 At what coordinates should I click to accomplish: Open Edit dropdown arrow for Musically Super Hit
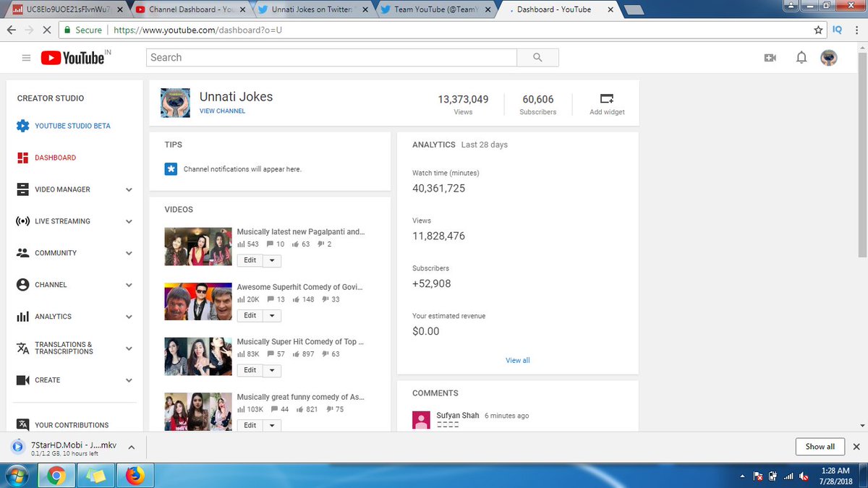pos(272,371)
